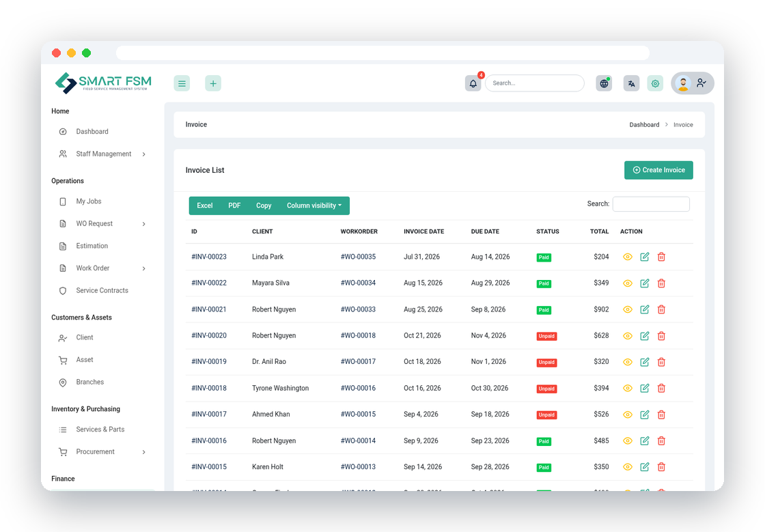The image size is (765, 532).
Task: Go to My Jobs in the sidebar
Action: click(89, 201)
